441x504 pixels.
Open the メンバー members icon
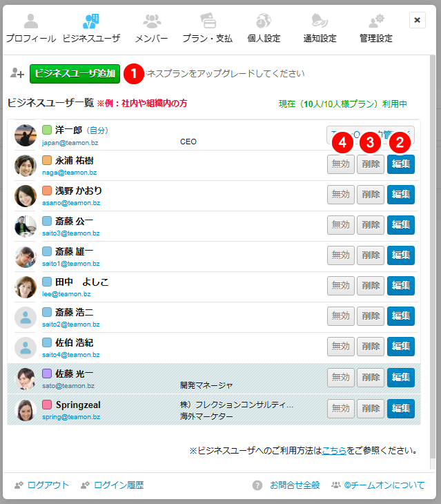pyautogui.click(x=152, y=22)
